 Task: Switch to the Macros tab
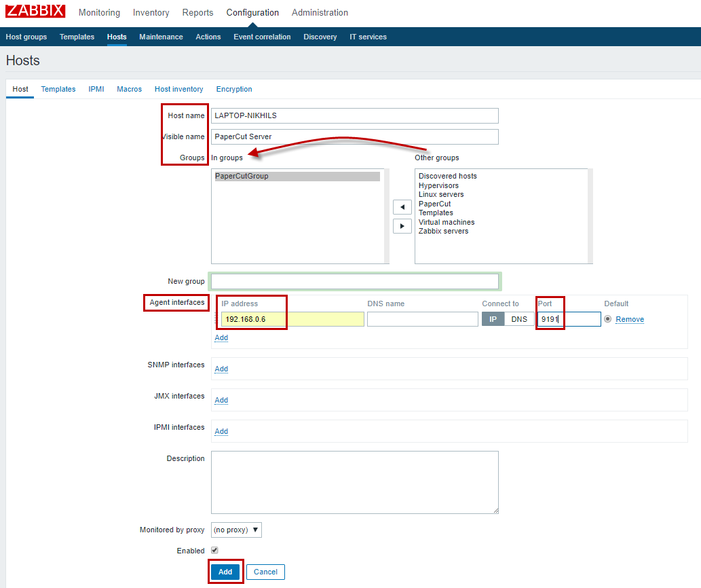click(129, 89)
